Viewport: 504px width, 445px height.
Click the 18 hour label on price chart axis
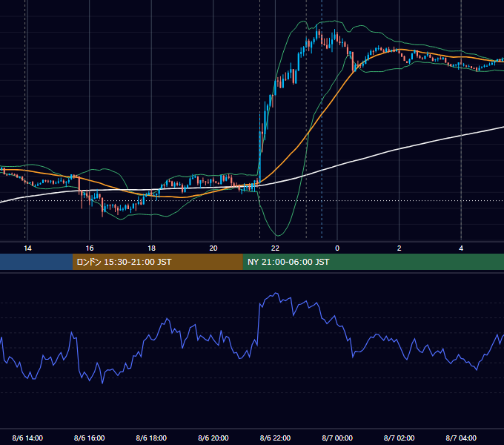pyautogui.click(x=151, y=248)
